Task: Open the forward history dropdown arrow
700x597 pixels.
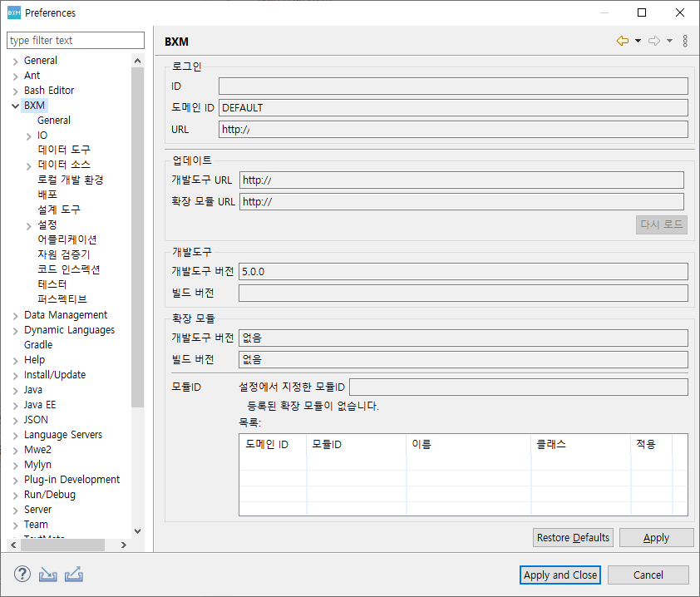Action: (669, 41)
